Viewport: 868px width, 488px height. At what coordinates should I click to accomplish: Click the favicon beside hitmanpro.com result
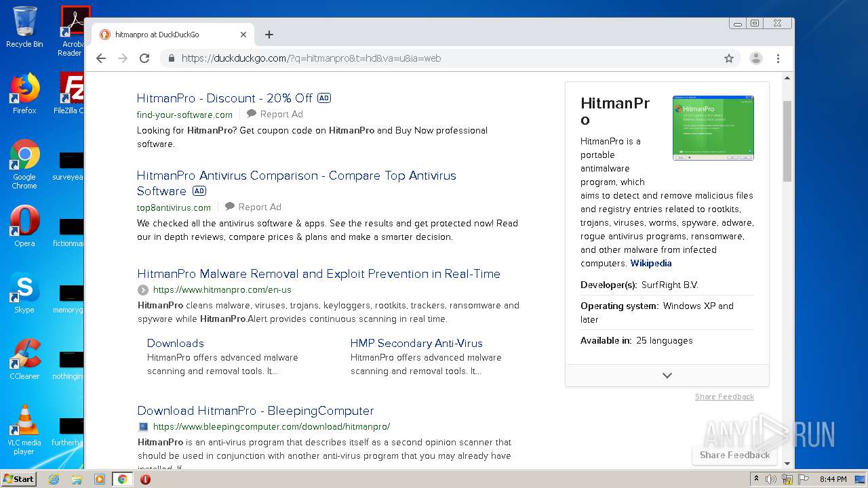coord(143,290)
